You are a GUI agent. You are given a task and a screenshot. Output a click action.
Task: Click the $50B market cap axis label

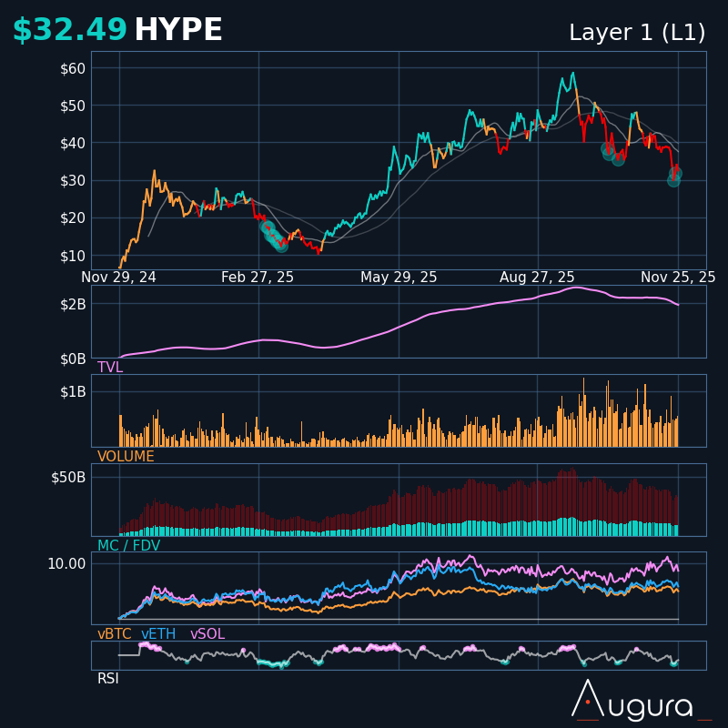click(68, 477)
